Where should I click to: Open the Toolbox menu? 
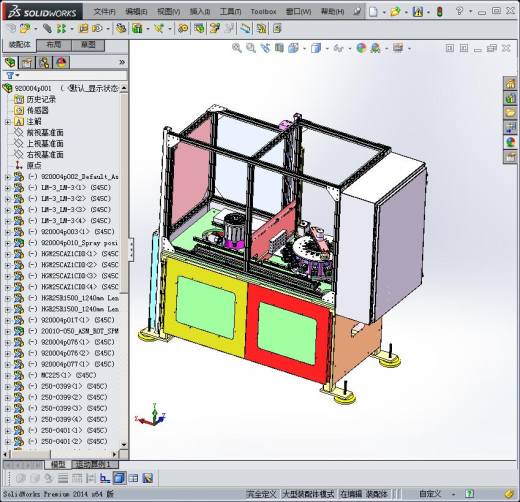(x=263, y=12)
